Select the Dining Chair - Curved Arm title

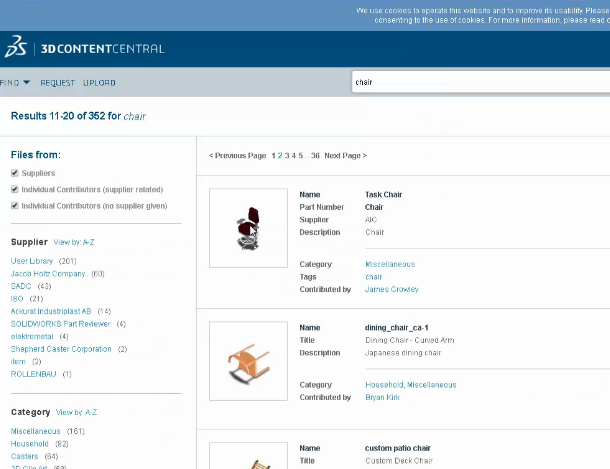pyautogui.click(x=409, y=340)
